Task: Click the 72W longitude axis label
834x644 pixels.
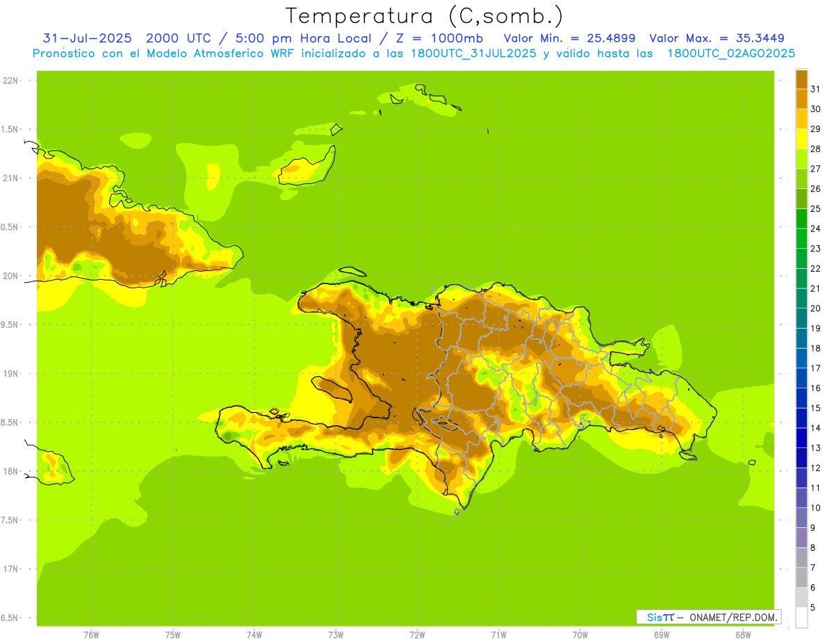Action: point(417,635)
